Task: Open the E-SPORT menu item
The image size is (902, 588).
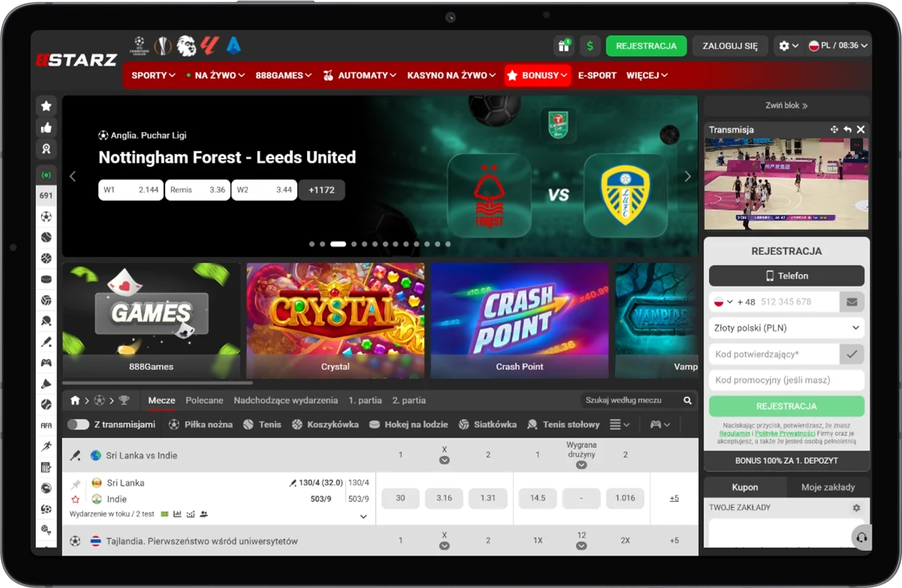Action: click(x=597, y=75)
